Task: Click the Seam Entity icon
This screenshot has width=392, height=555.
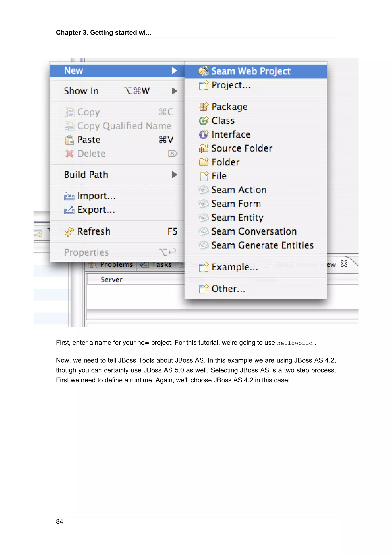Action: coord(203,217)
